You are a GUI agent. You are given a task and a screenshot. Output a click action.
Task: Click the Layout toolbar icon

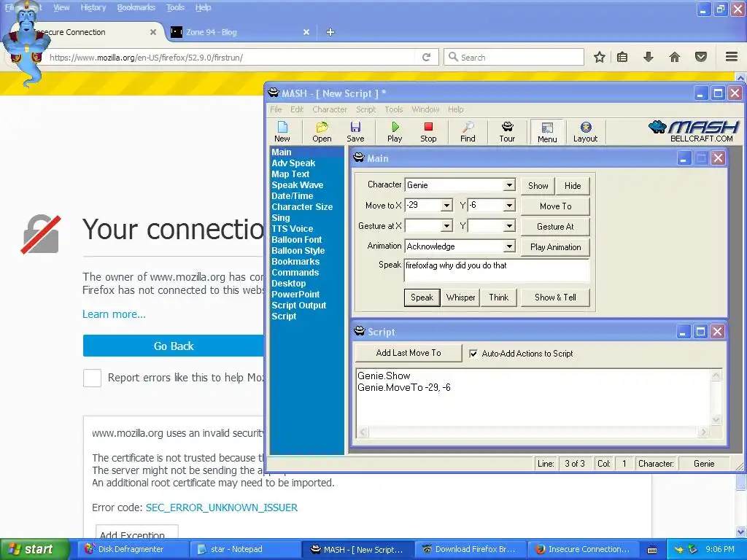tap(586, 132)
